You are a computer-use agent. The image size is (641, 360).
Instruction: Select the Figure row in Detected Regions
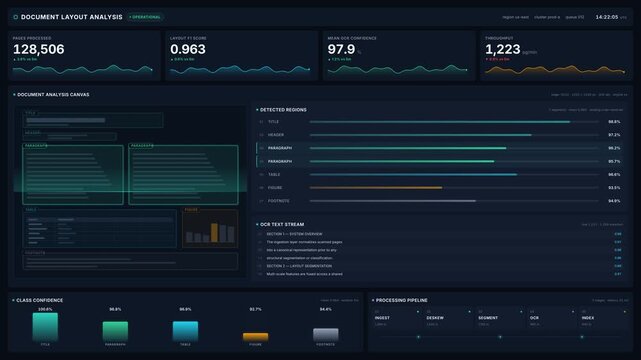coord(440,188)
